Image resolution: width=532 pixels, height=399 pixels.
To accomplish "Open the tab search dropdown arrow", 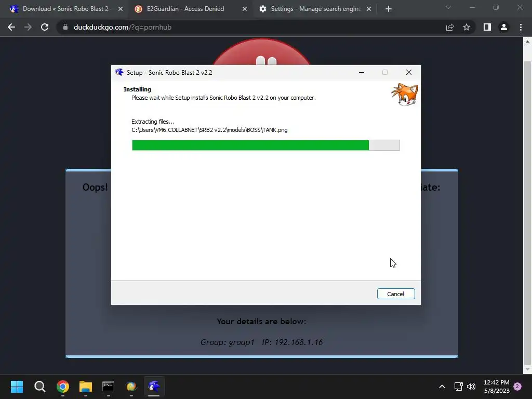I will point(448,7).
